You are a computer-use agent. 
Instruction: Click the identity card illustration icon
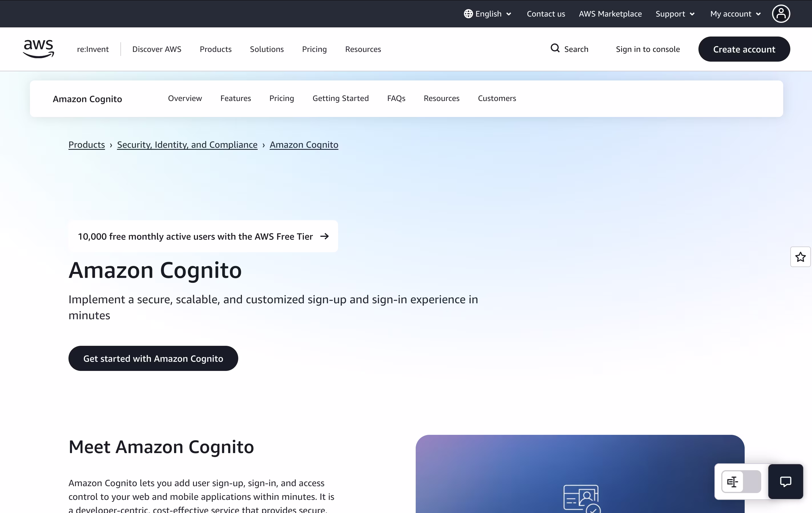(582, 498)
